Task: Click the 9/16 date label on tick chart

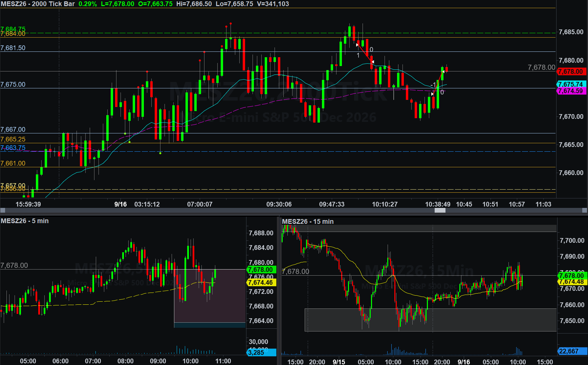Action: tap(121, 204)
